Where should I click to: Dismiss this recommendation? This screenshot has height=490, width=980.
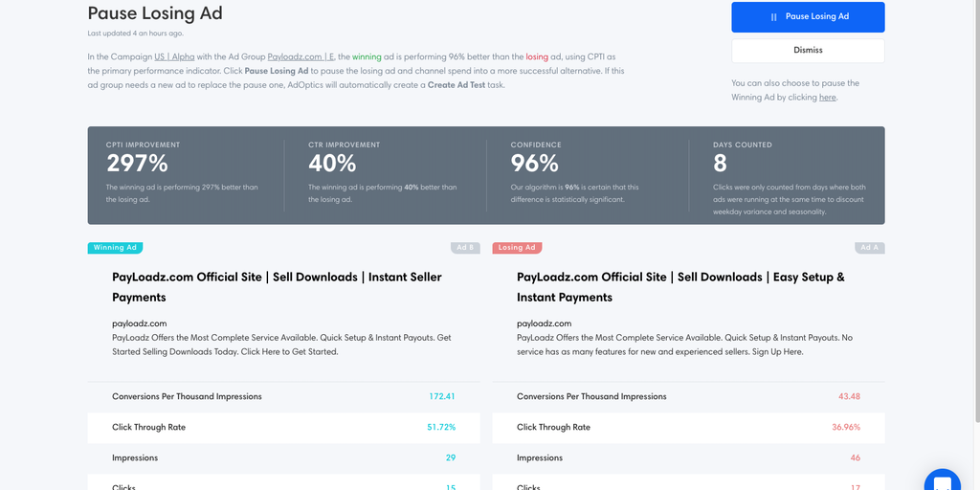click(808, 50)
